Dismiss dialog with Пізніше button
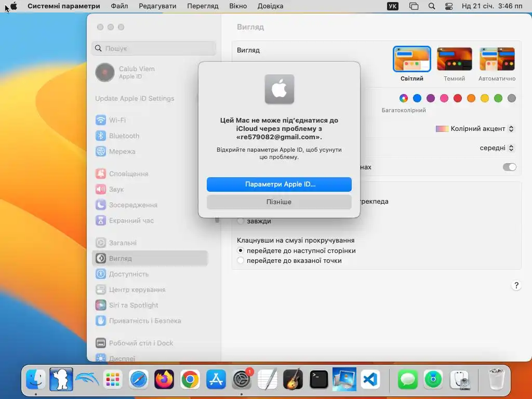Screen dimensions: 532x399 [x=279, y=202]
